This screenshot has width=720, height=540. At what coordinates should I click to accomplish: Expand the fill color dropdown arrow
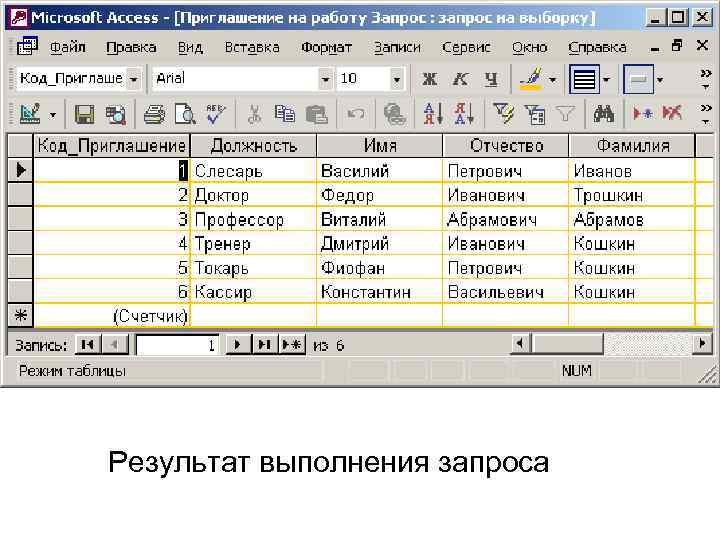(x=553, y=80)
